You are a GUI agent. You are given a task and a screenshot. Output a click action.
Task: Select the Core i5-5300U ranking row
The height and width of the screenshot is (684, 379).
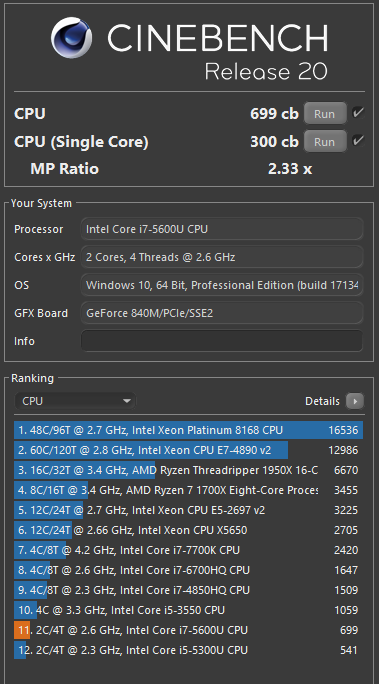click(188, 650)
